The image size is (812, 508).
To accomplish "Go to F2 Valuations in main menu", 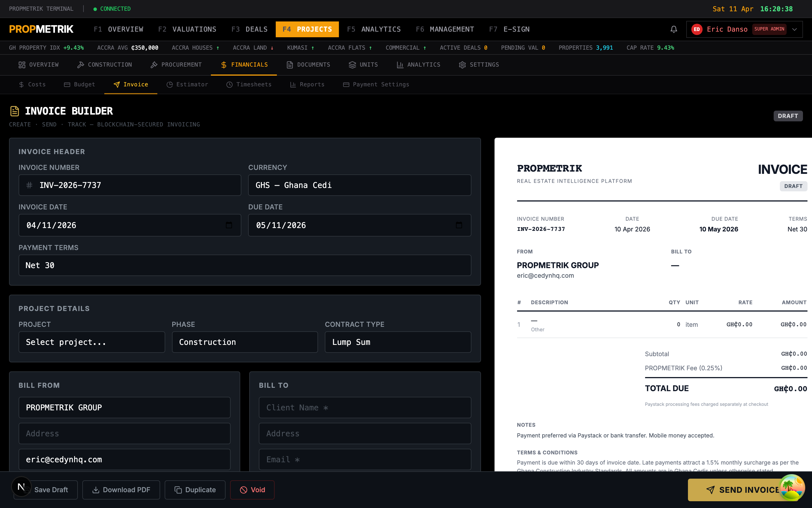I will point(187,29).
